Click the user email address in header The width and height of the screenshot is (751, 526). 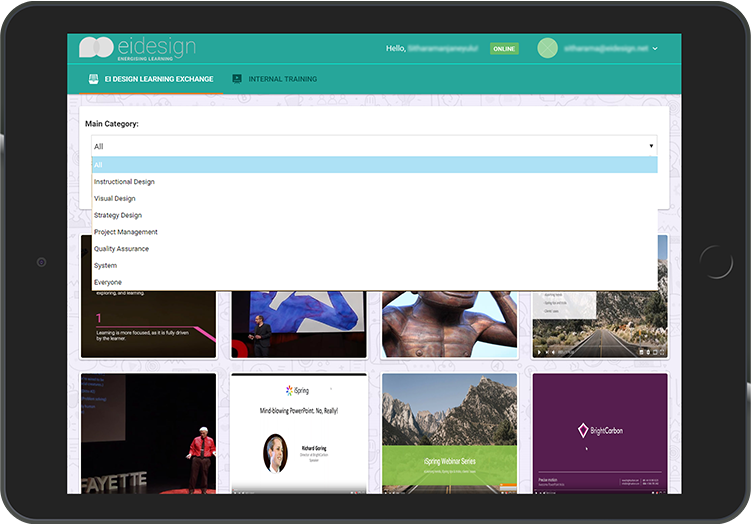pos(606,49)
